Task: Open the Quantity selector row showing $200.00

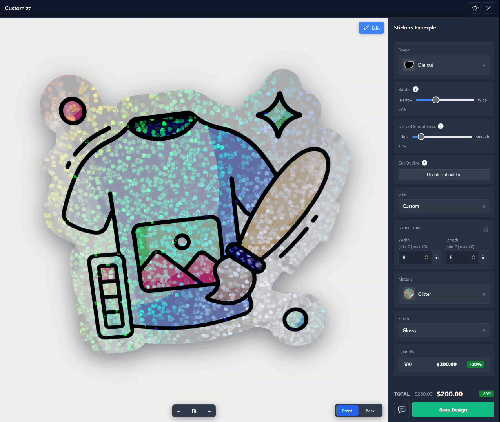Action: click(444, 364)
